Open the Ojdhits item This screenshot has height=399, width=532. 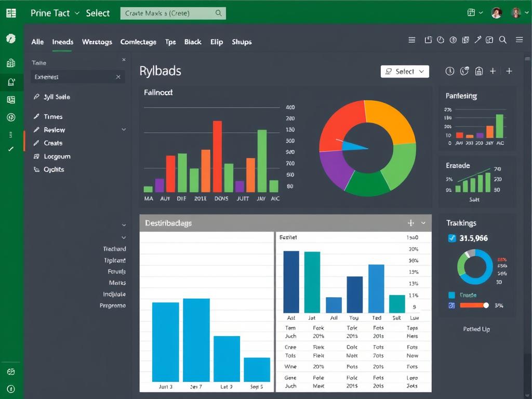pyautogui.click(x=54, y=169)
